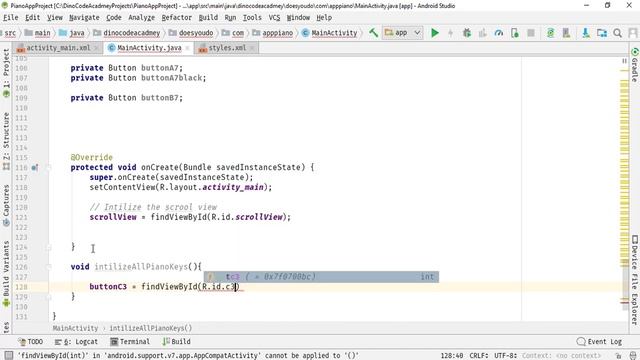Screen dimensions: 640x360
Task: Select the MainActivity.java editor tab
Action: click(149, 48)
